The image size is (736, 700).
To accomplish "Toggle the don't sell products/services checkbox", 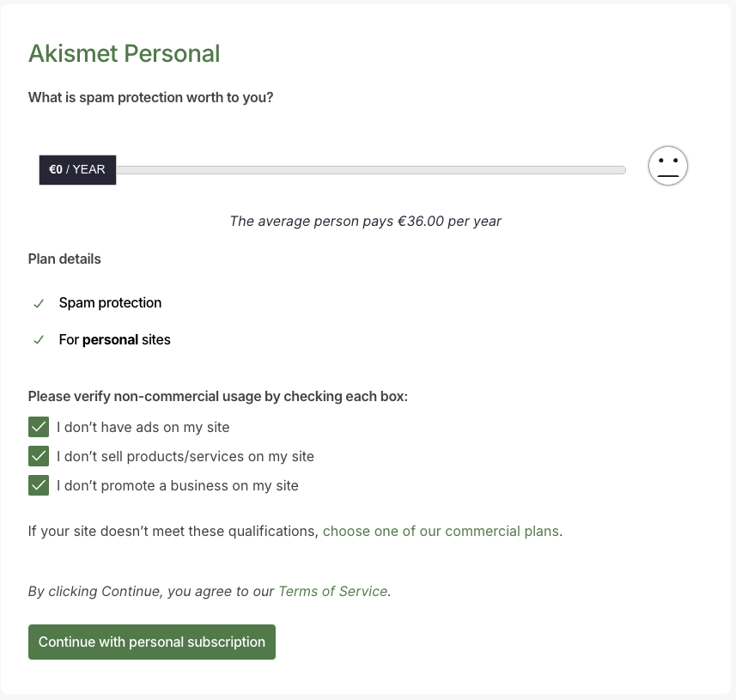I will pos(39,456).
